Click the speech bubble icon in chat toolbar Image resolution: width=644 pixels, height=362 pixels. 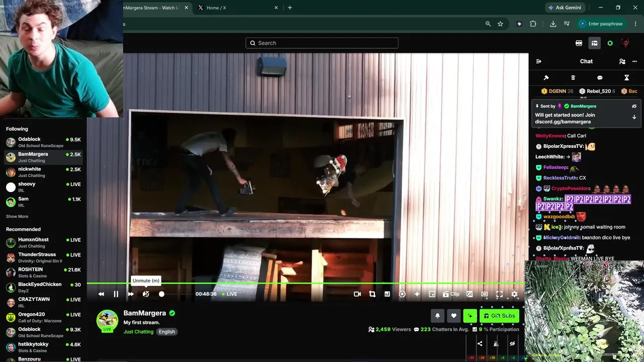pos(600,78)
